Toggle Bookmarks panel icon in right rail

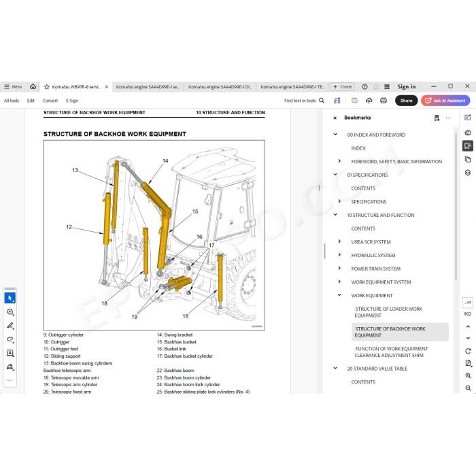pyautogui.click(x=468, y=146)
